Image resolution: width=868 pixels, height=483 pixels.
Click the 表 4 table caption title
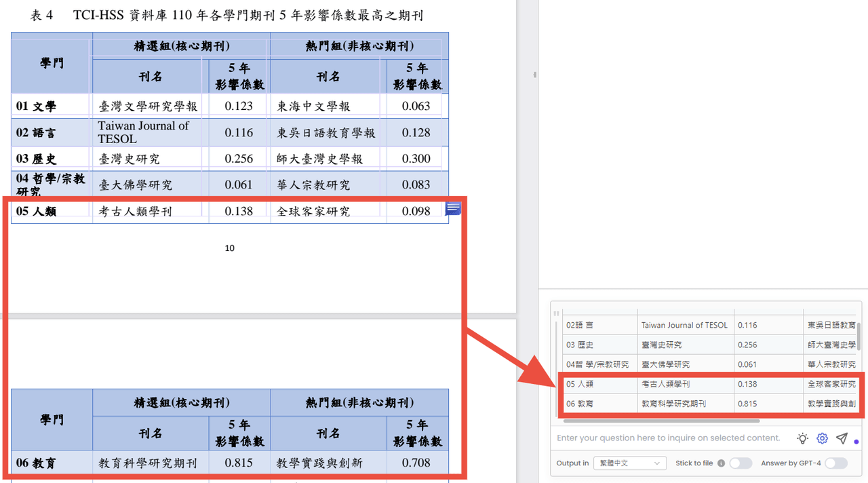pyautogui.click(x=227, y=15)
